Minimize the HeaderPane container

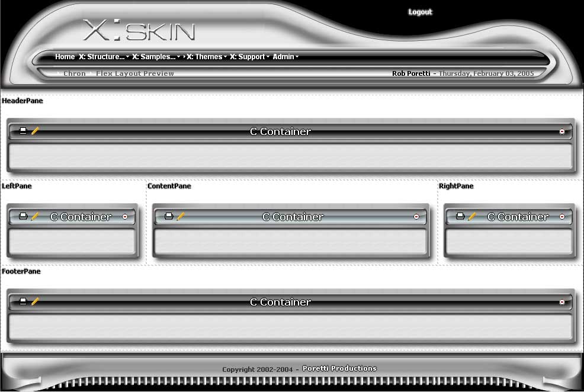pyautogui.click(x=561, y=131)
